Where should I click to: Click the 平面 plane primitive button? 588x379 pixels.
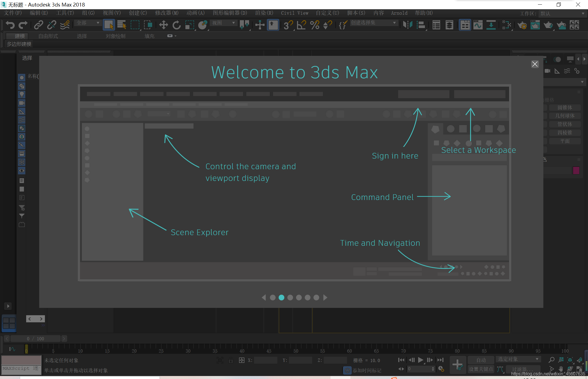pyautogui.click(x=565, y=141)
